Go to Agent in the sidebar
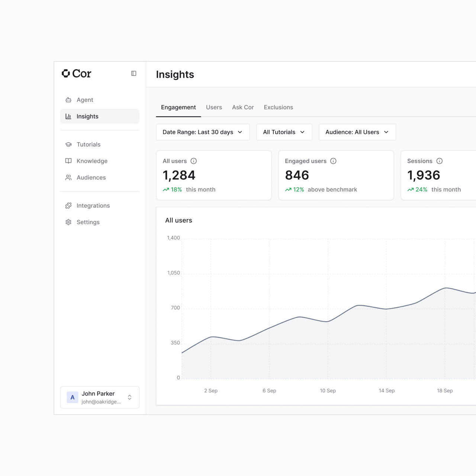 [100, 100]
